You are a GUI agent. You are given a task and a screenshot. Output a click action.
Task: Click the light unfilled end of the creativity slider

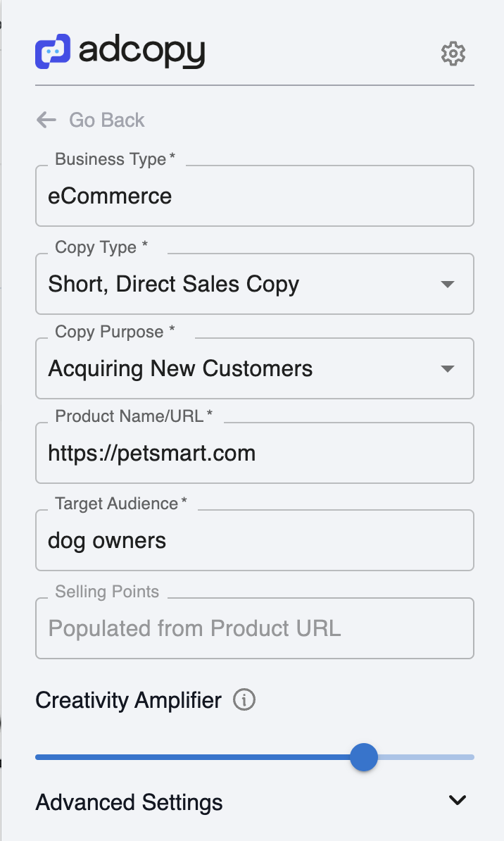(x=427, y=756)
